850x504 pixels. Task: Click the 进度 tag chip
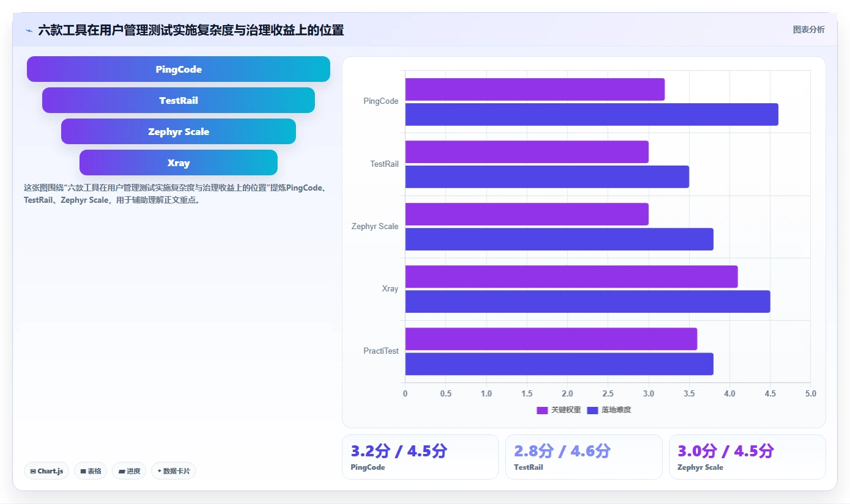click(x=129, y=471)
